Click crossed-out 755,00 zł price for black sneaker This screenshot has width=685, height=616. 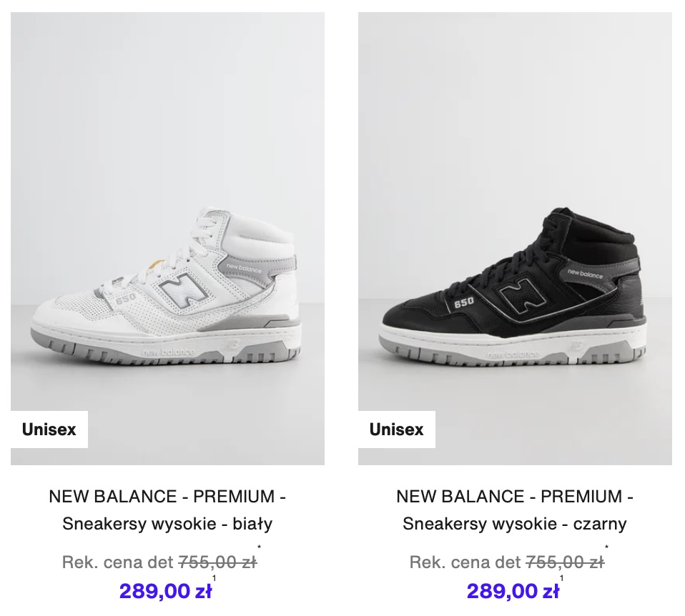coord(565,562)
